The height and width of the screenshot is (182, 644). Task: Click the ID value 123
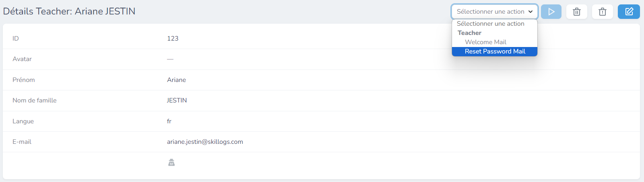click(x=173, y=39)
